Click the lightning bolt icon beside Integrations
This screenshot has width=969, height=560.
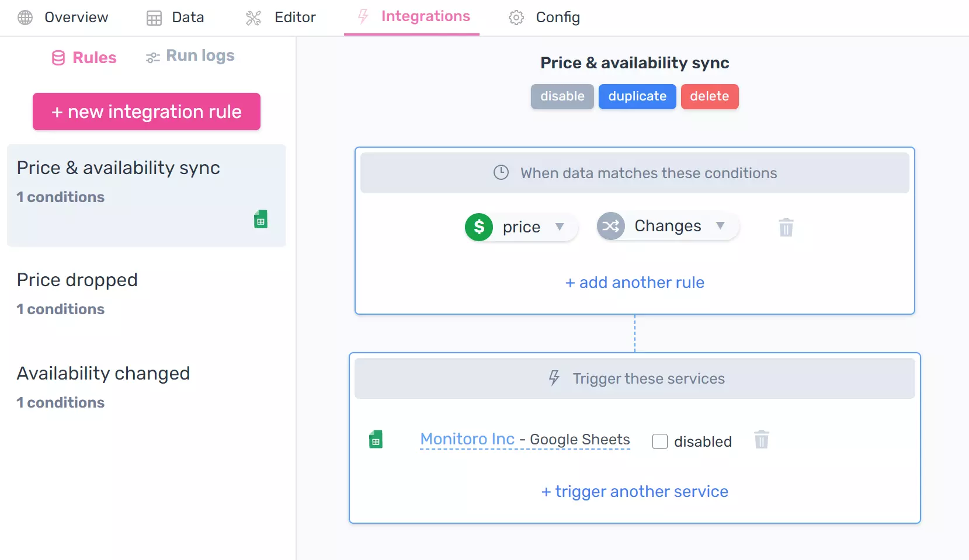coord(363,16)
